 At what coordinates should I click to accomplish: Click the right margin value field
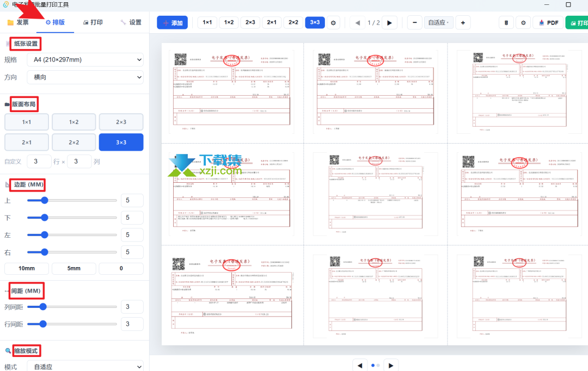point(132,252)
